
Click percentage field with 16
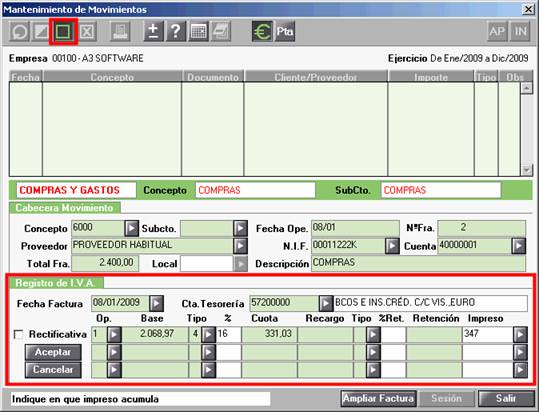coord(229,334)
